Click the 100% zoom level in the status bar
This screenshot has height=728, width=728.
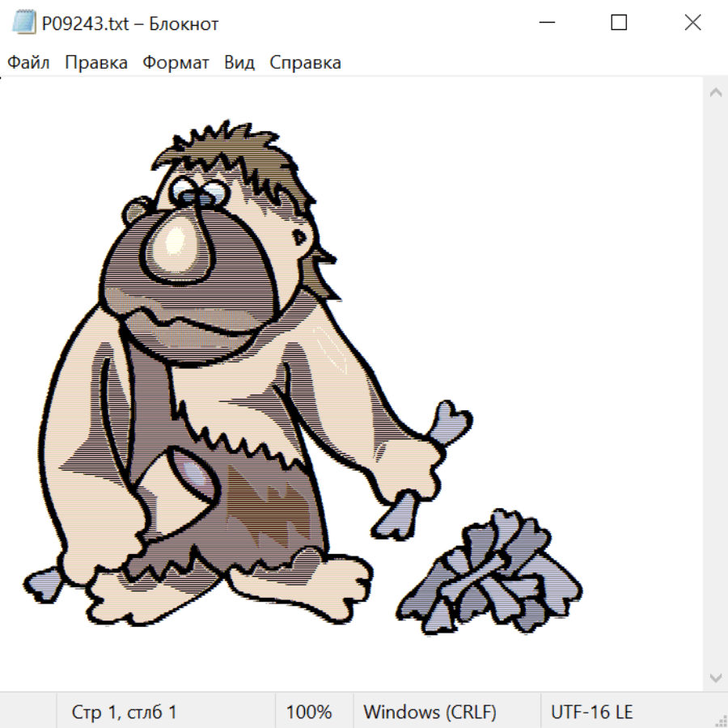[x=309, y=713]
